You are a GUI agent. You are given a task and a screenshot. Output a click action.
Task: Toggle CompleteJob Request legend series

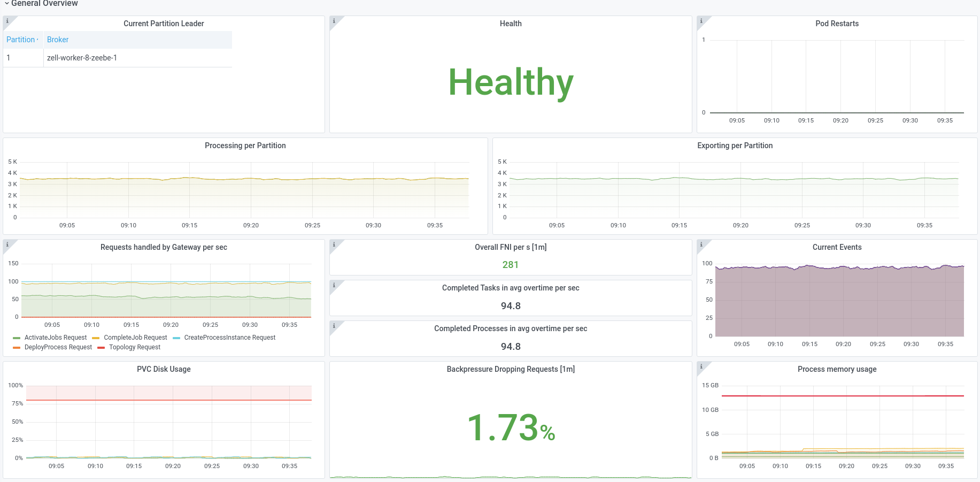tap(135, 338)
